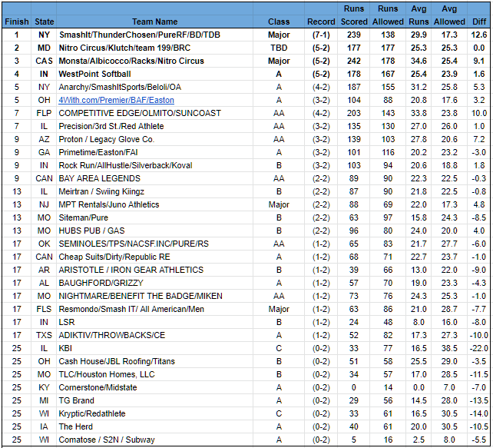This screenshot has width=493, height=448.
Task: Select the Team Name column header
Action: (x=154, y=22)
